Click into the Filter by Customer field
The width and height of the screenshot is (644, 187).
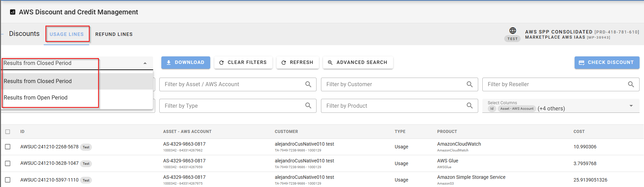[x=393, y=84]
